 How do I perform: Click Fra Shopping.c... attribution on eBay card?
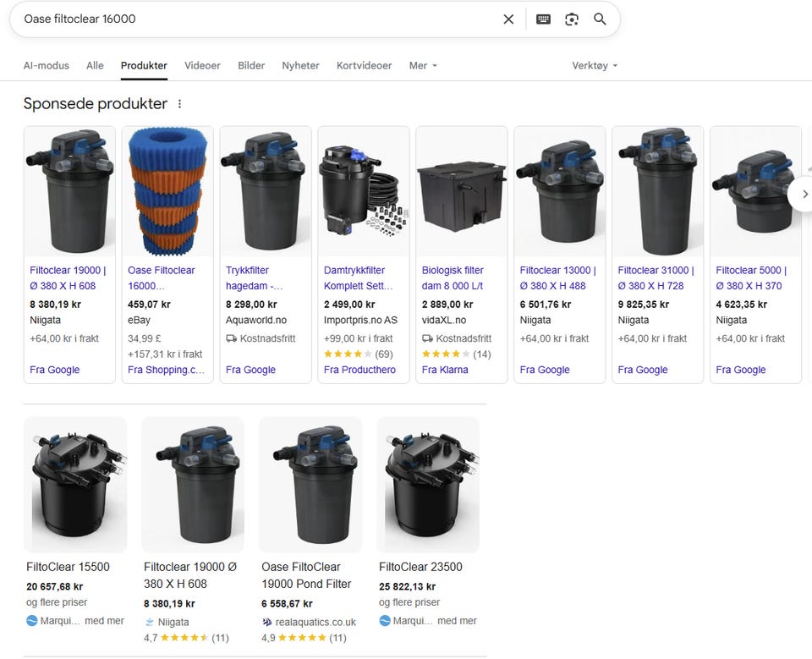coord(166,370)
